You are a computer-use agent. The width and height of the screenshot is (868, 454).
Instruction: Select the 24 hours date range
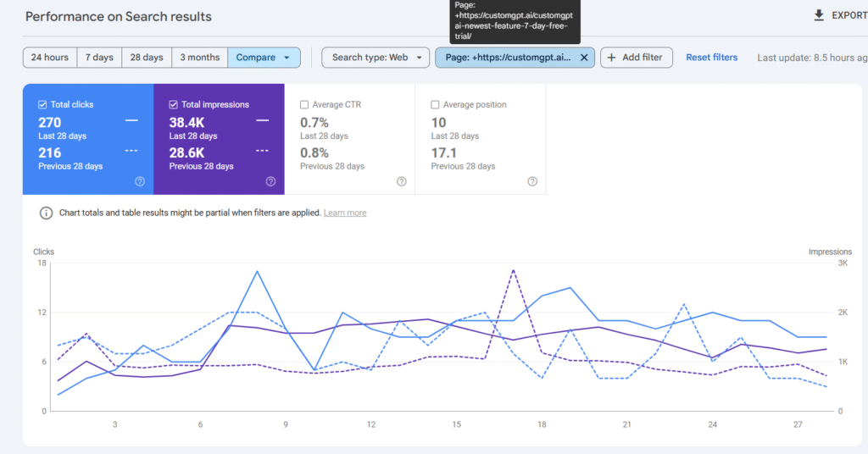click(50, 58)
